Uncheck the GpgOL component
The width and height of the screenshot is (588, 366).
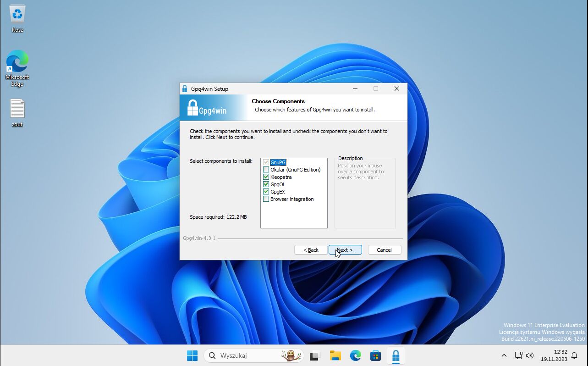click(x=266, y=184)
